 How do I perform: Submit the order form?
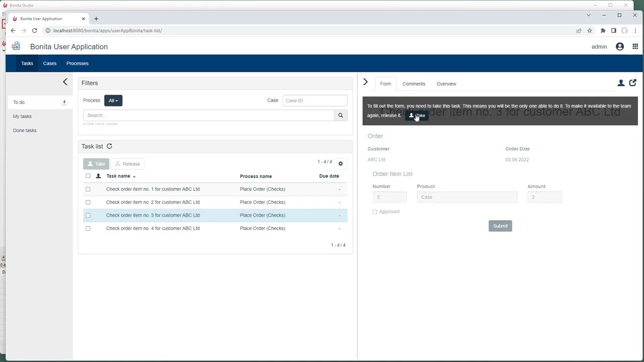[500, 226]
